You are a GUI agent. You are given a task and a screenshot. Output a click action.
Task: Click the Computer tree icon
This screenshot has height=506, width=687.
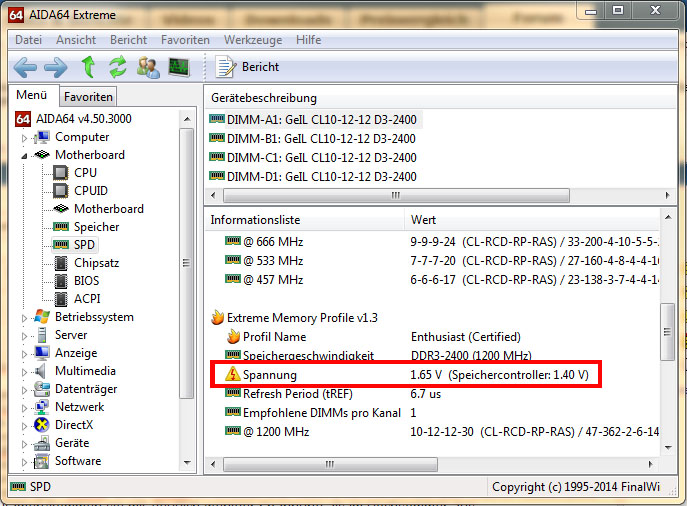(x=42, y=137)
